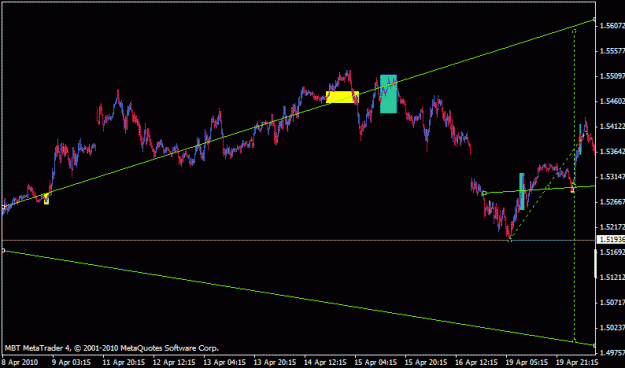Image resolution: width=625 pixels, height=368 pixels.
Task: Select the wide teal rectangle near 15 Apr
Action: coord(388,94)
